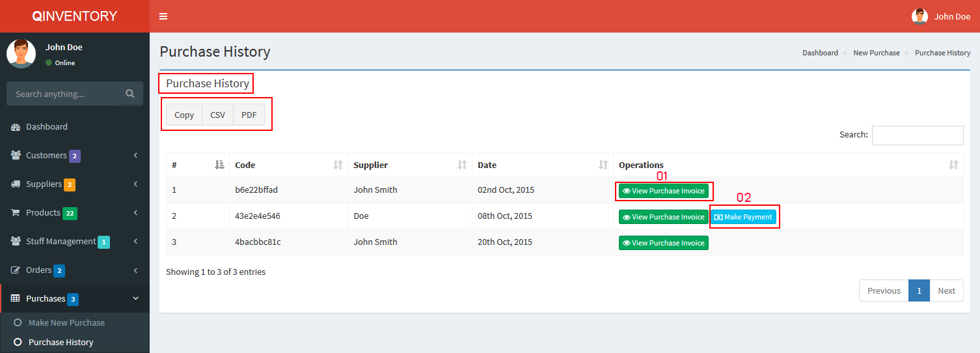980x353 pixels.
Task: Open the Dashboard breadcrumb link
Action: pos(820,53)
